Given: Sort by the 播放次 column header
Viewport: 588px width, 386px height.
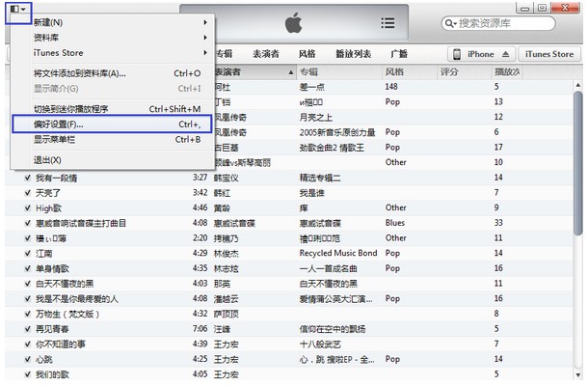Looking at the screenshot, I should click(x=507, y=72).
